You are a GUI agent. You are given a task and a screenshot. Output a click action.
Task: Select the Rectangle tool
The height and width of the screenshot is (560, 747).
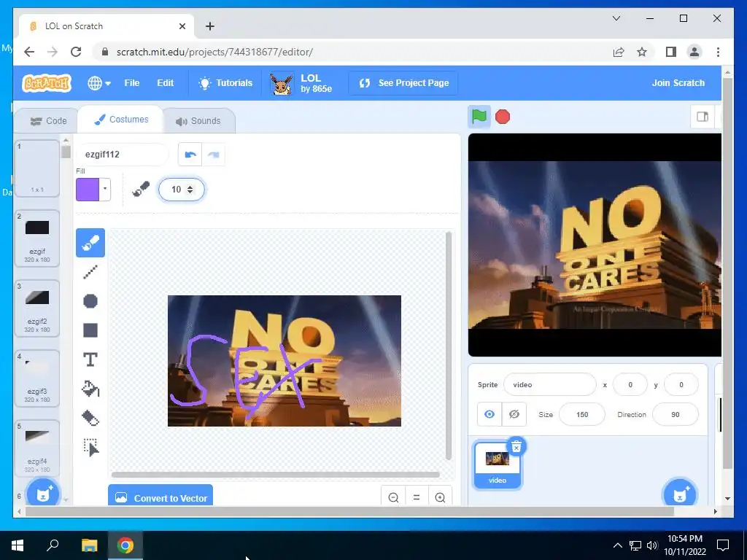tap(90, 330)
